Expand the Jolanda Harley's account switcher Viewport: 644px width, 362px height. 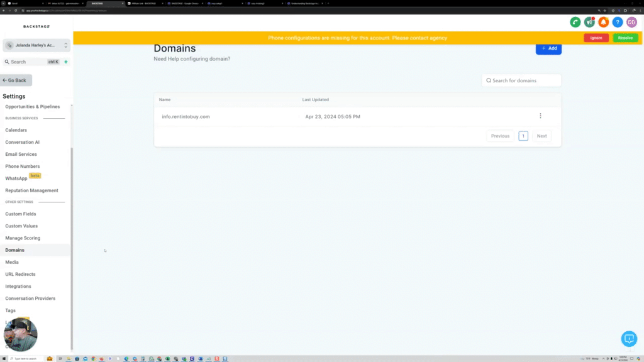35,45
